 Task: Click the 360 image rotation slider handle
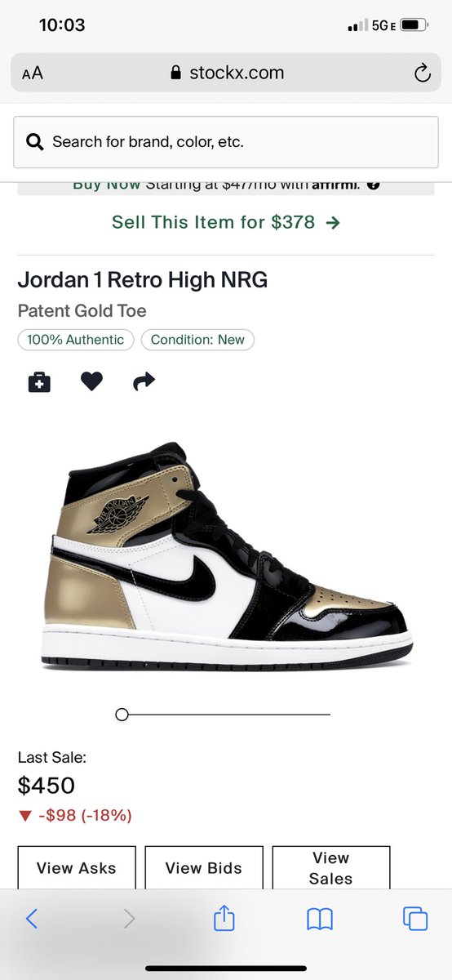coord(122,715)
